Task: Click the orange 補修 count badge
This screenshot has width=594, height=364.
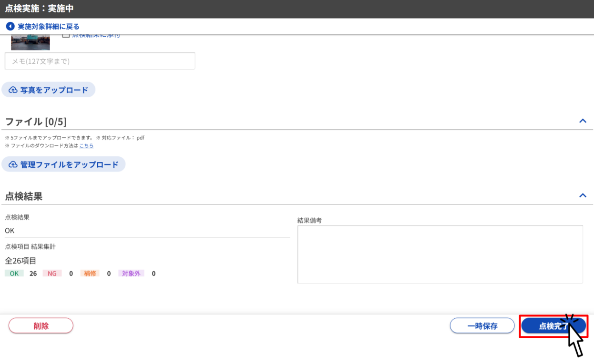Action: point(90,274)
